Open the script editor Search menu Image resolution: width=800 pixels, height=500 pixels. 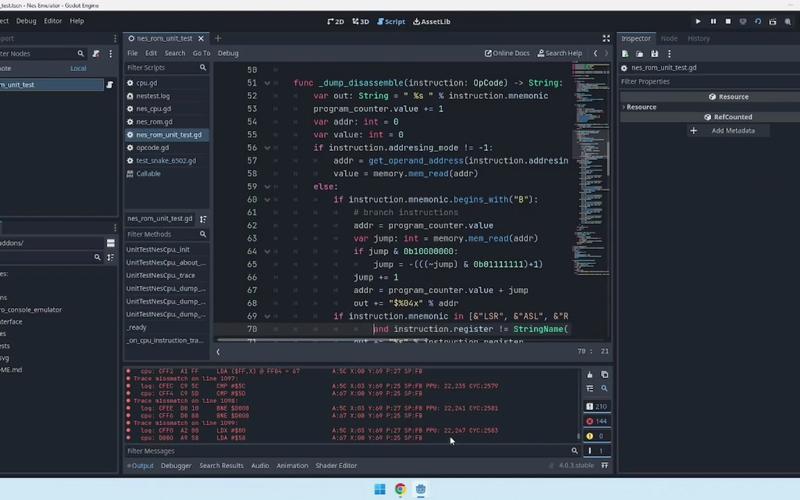pos(175,53)
